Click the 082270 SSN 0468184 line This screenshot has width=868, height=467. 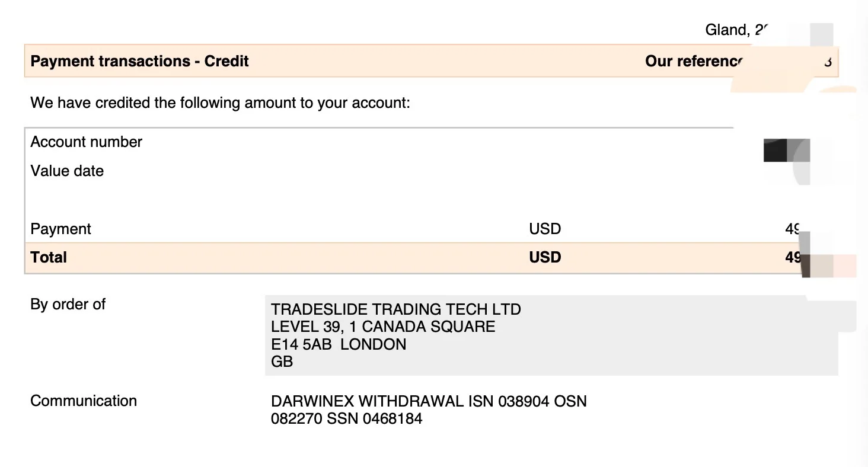click(346, 418)
